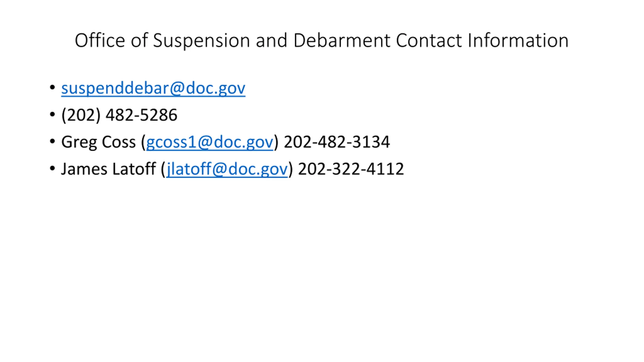Click the word Contact in title
644x362 pixels.
click(429, 40)
